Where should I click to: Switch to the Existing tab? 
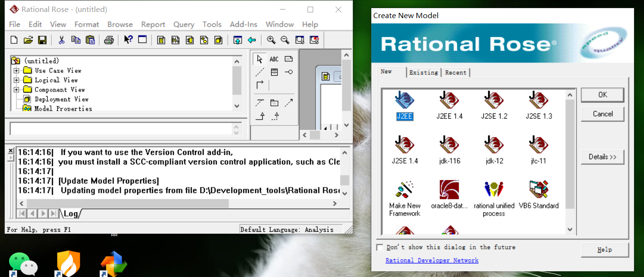423,72
